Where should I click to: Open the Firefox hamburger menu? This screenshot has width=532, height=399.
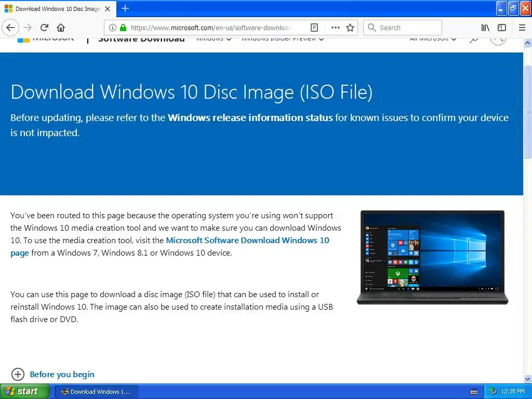tap(522, 28)
